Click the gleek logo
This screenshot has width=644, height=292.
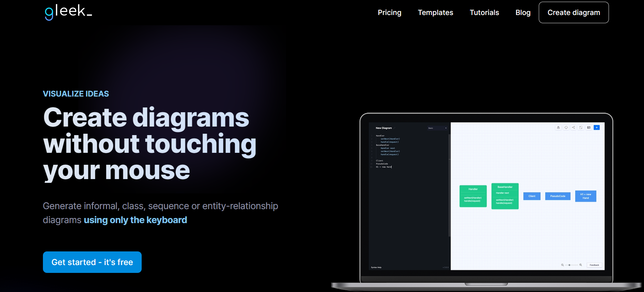click(x=68, y=12)
